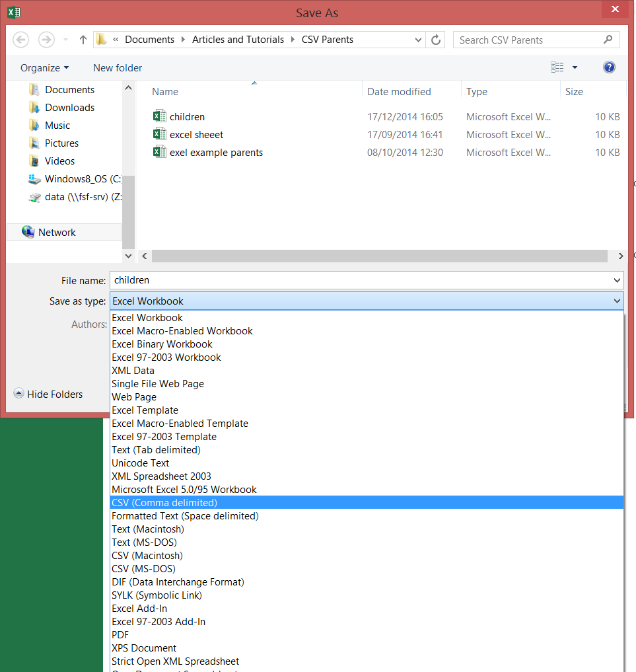Click the data network drive icon
Viewport: 636px width, 672px height.
pos(34,197)
